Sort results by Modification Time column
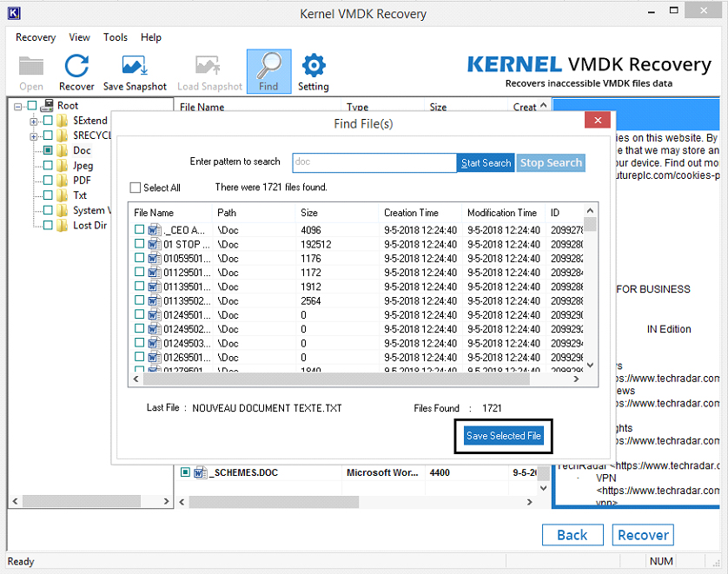The width and height of the screenshot is (728, 574). tap(503, 213)
